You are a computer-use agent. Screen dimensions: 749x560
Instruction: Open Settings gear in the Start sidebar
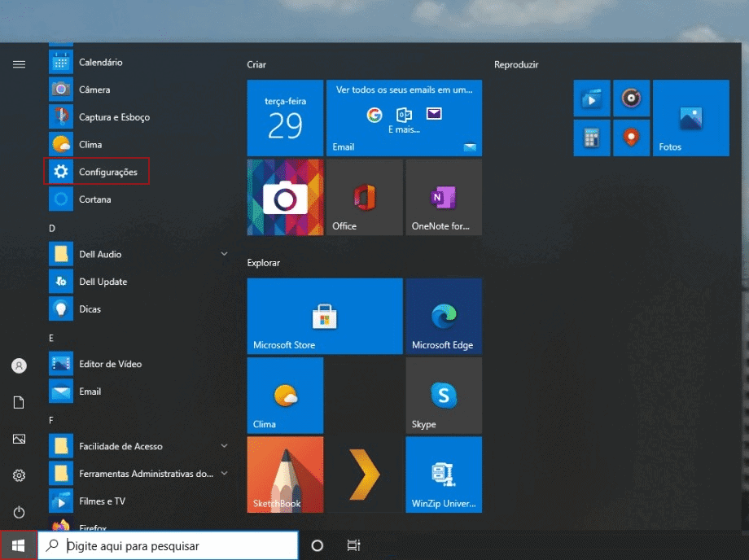[x=19, y=475]
